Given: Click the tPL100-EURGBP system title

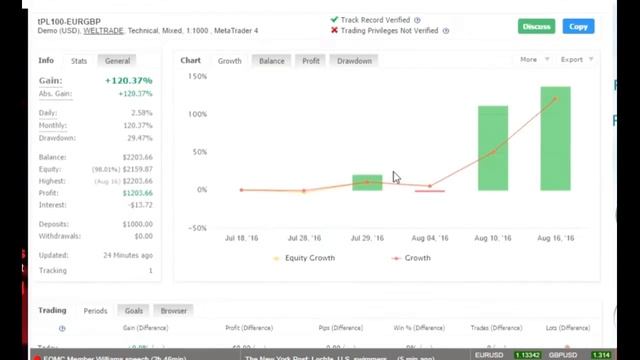Looking at the screenshot, I should coord(69,22).
